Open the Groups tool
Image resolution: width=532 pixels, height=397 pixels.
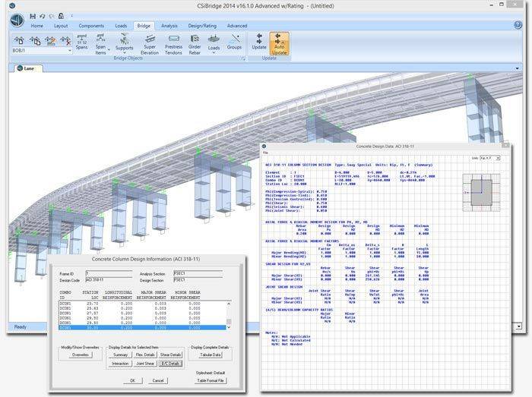[x=234, y=43]
